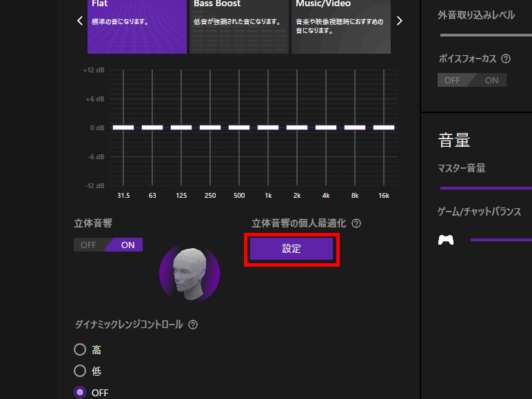This screenshot has height=399, width=532.
Task: Click the gamepad icon under ゲーム/チャットバランス
Action: 447,240
